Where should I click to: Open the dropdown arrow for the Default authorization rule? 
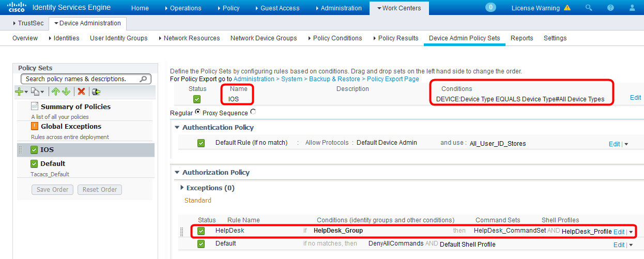631,245
